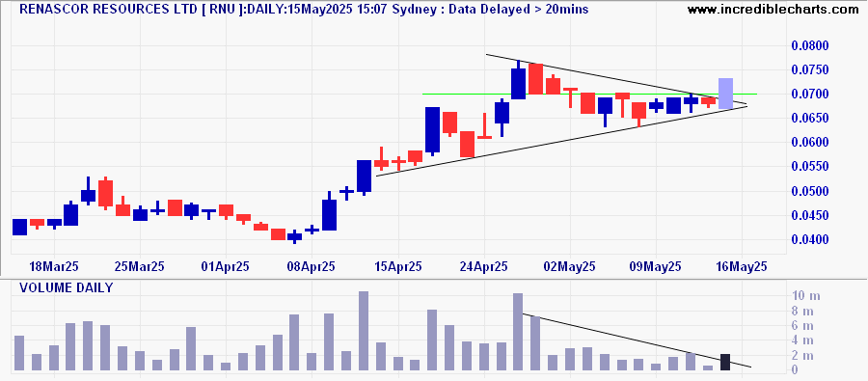The image size is (868, 381).
Task: Click the 08Apr25 date label
Action: (312, 266)
